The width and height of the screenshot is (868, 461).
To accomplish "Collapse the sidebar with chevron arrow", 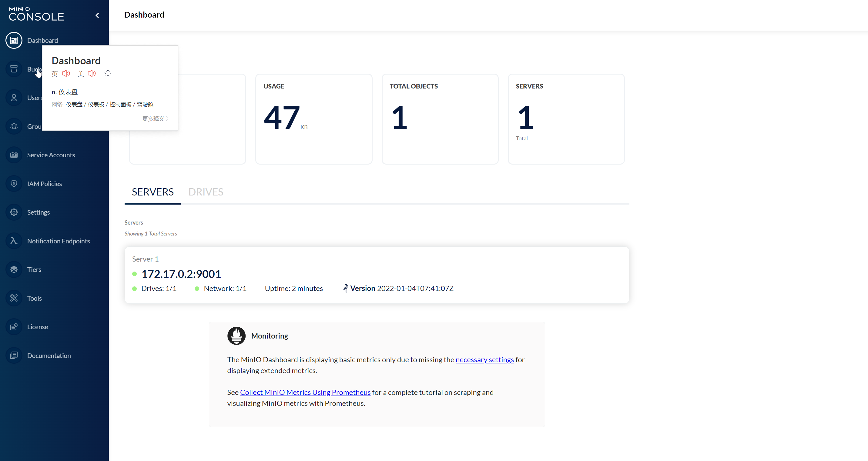I will (97, 15).
